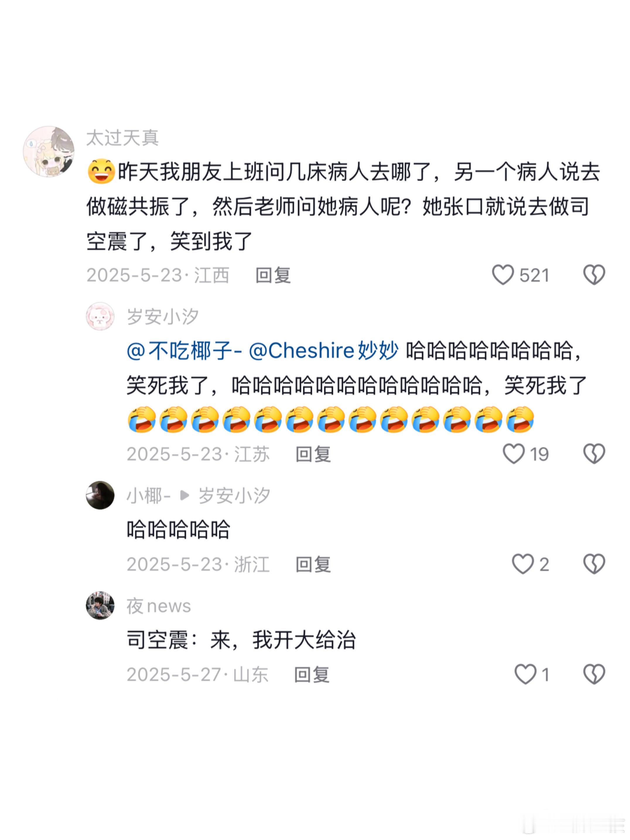This screenshot has height=840, width=630.
Task: Tap 回复 under 岁安小汐's reply
Action: (x=313, y=454)
